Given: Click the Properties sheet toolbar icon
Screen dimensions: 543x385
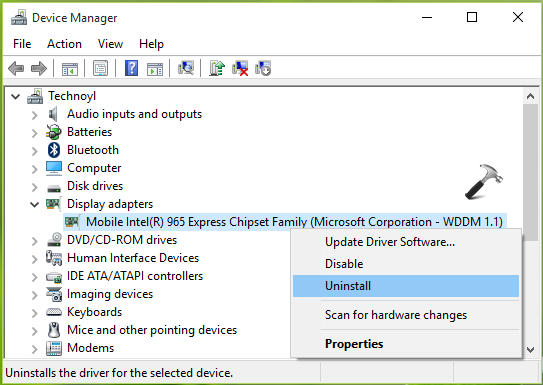Looking at the screenshot, I should click(100, 68).
